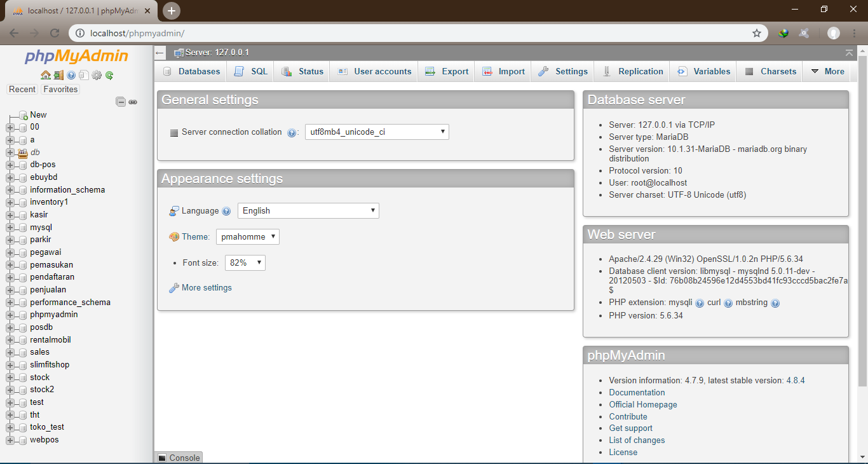Select New to create a database
868x464 pixels.
[38, 115]
